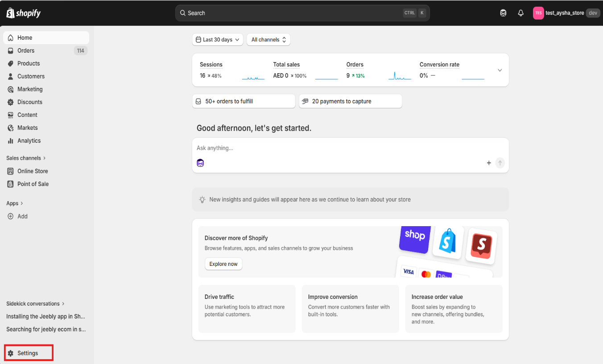Expand the metrics card with the chevron

[x=500, y=70]
